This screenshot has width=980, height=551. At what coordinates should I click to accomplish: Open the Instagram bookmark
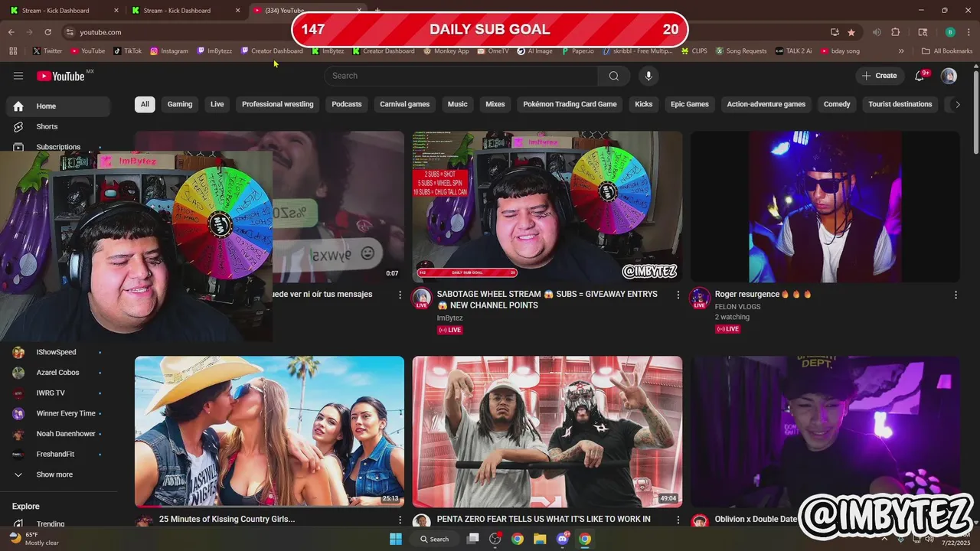[x=169, y=51]
